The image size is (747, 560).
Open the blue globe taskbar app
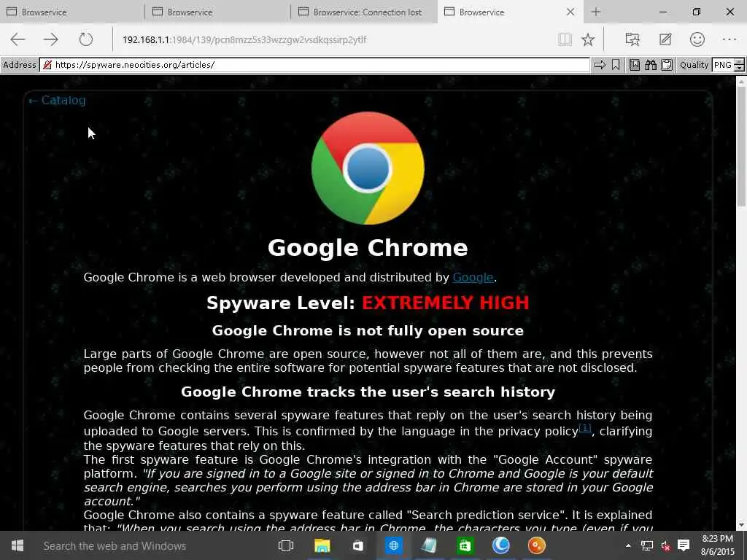coord(393,545)
